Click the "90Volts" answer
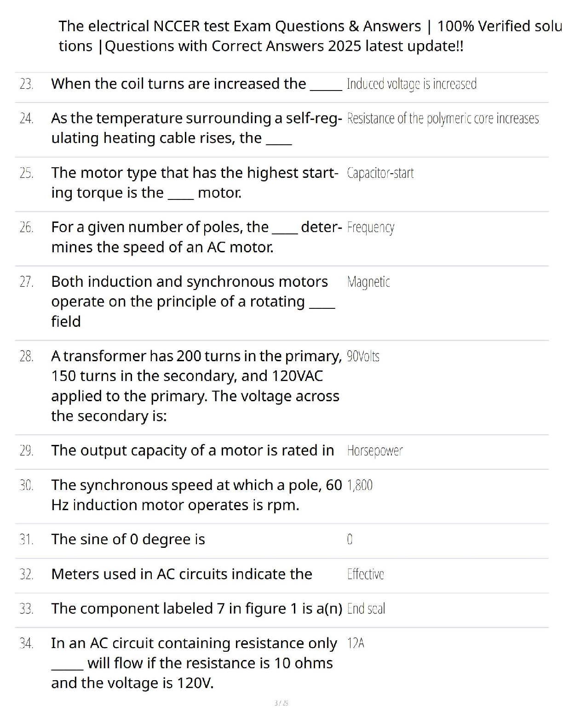 363,356
